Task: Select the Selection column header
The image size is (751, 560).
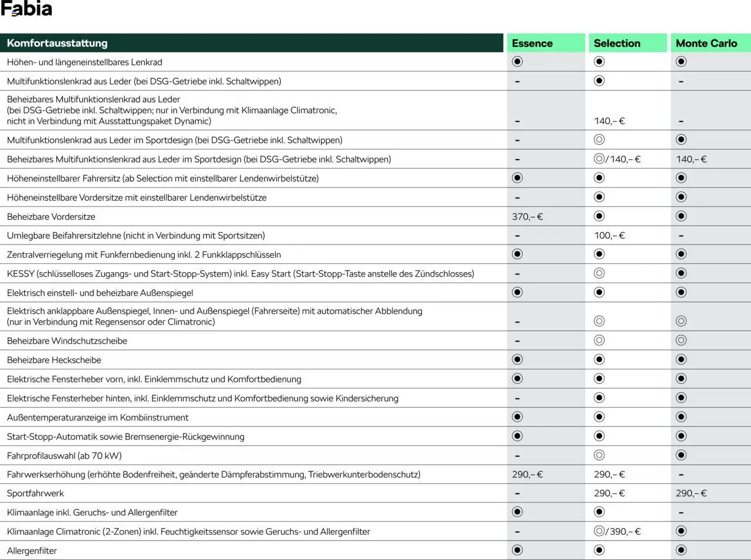Action: point(617,43)
